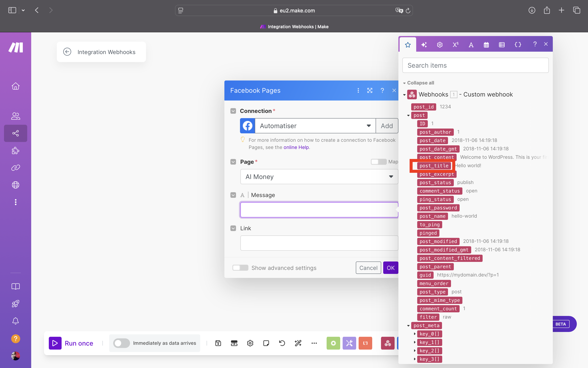The image size is (588, 368).
Task: Click the Search items field
Action: click(x=475, y=65)
